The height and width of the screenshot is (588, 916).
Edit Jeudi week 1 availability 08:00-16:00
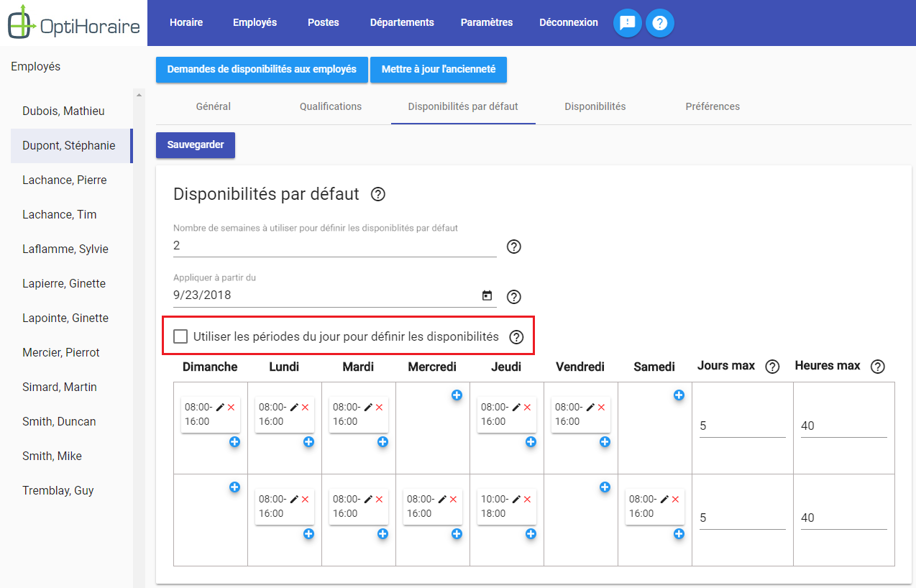click(x=516, y=407)
